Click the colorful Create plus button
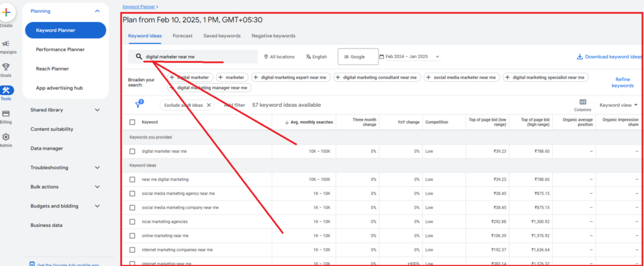The image size is (644, 266). [x=6, y=13]
